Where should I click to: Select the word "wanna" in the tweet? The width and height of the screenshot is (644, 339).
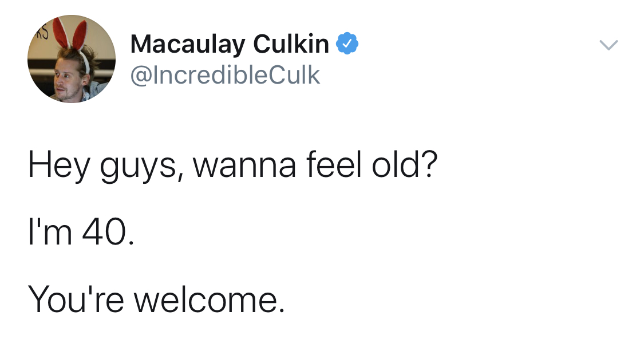245,168
